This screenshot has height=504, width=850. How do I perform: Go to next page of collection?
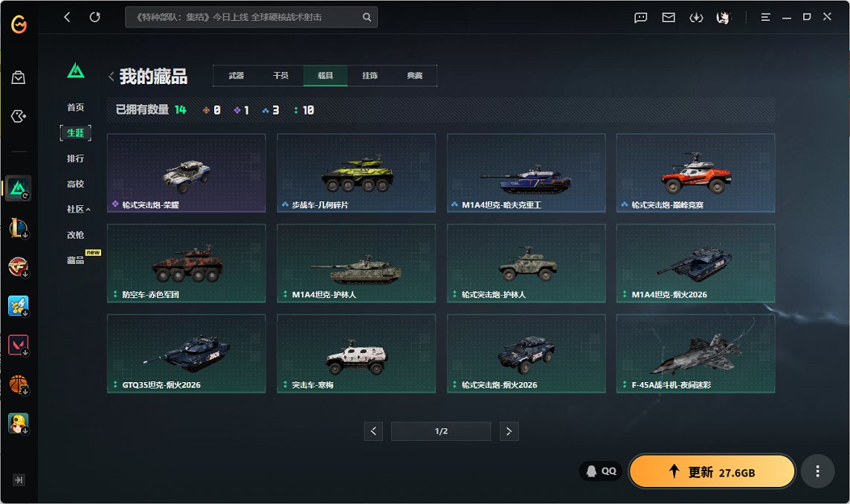(509, 431)
